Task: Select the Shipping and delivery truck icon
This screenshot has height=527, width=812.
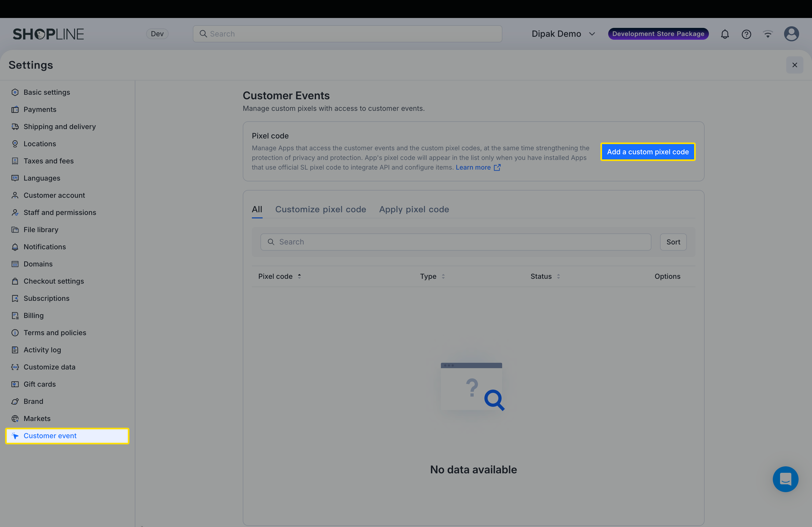Action: point(15,126)
